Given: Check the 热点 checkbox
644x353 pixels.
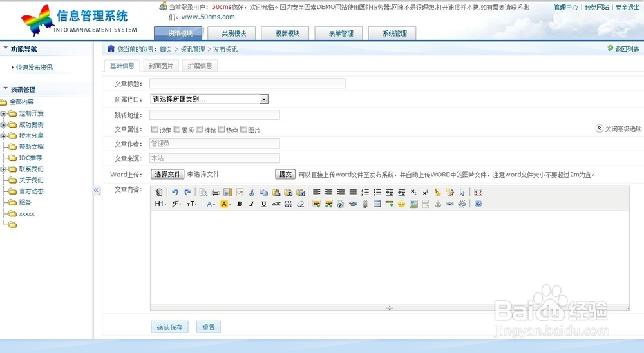Looking at the screenshot, I should pyautogui.click(x=222, y=129).
